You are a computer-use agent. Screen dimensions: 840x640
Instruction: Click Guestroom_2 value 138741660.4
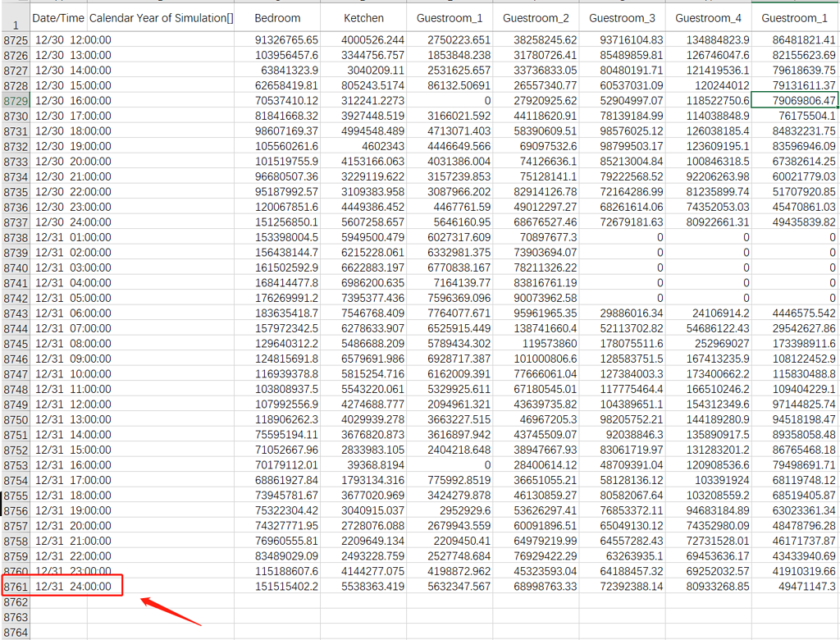pos(536,328)
